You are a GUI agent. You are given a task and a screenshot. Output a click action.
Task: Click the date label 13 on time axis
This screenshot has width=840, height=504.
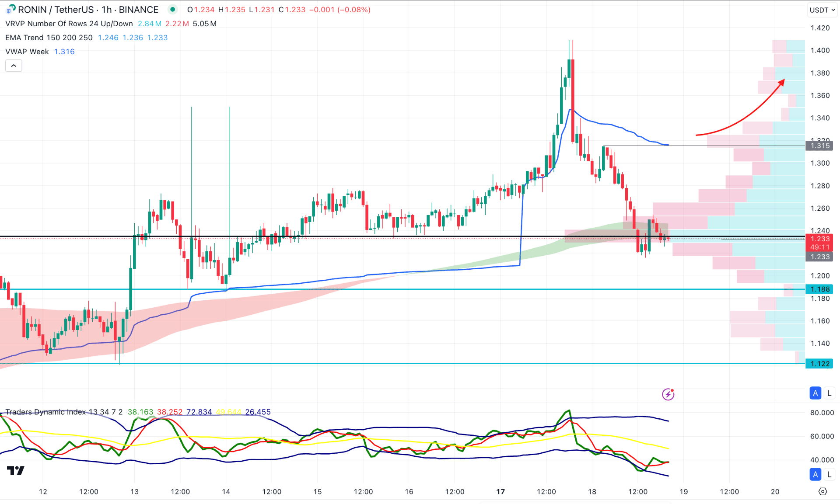[x=134, y=491]
